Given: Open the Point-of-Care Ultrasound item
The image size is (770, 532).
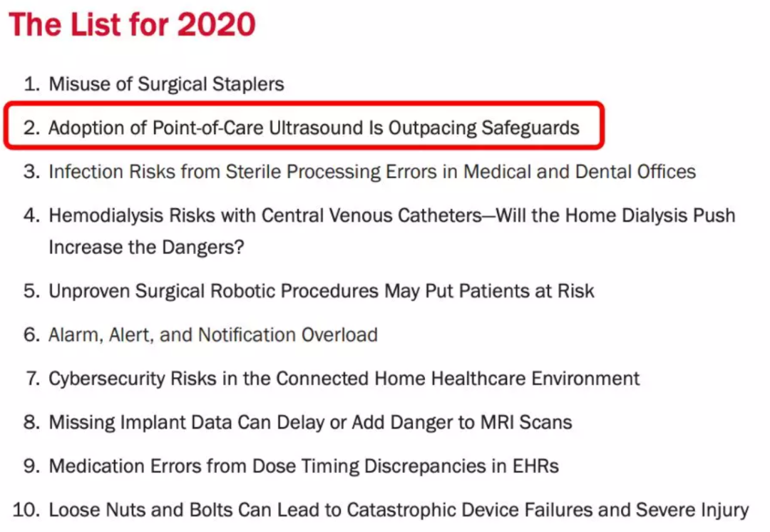Looking at the screenshot, I should coord(314,128).
